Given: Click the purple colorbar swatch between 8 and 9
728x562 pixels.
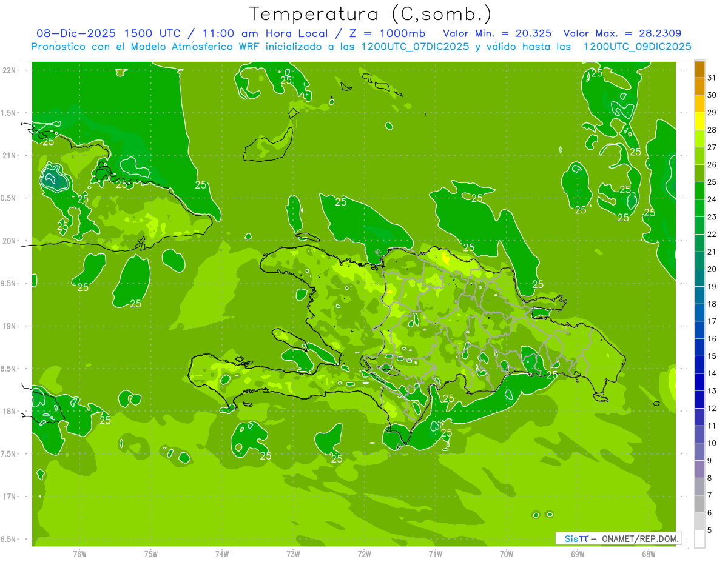Looking at the screenshot, I should click(x=699, y=469).
